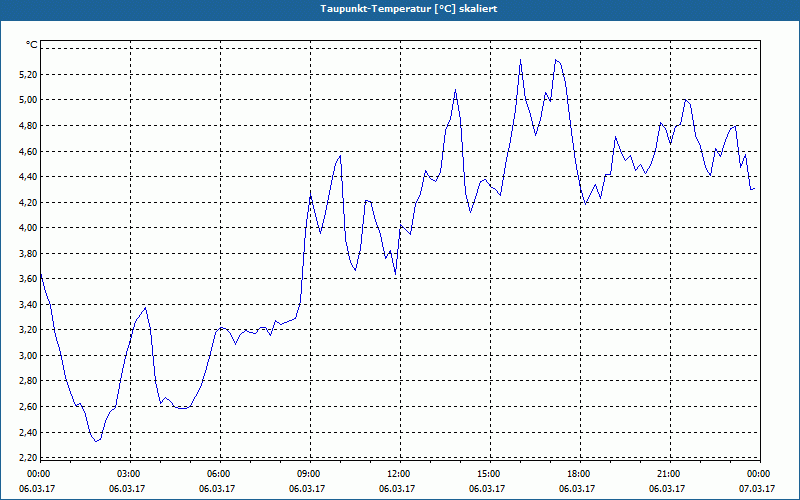Viewport: 800px width, 500px height.
Task: Select the 2,80 y-axis label
Action: (29, 381)
